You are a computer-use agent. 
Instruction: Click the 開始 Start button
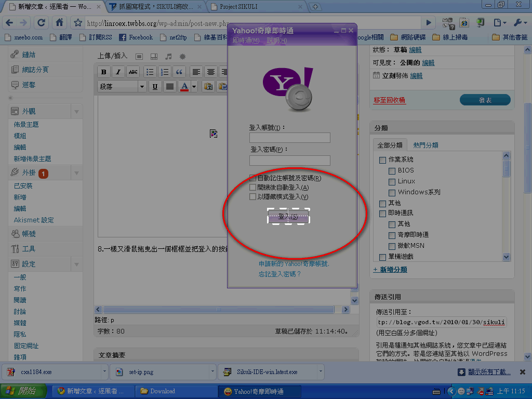pos(23,391)
